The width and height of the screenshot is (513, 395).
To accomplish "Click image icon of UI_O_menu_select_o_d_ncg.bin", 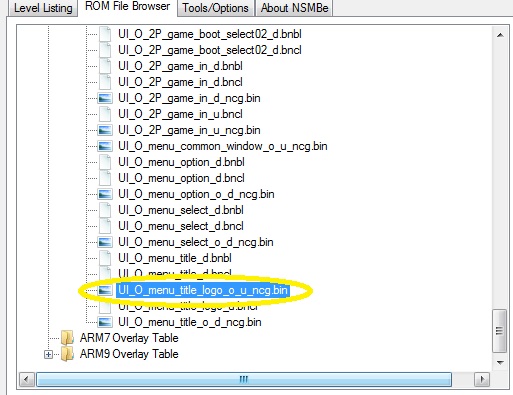I will 105,242.
